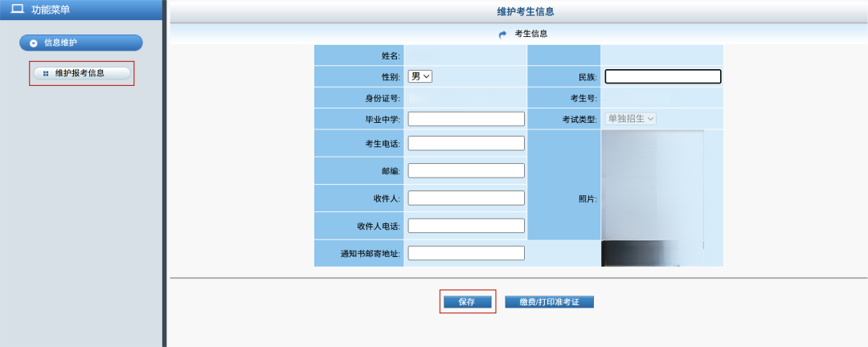Click the vertical divider beside sidebar
Screen dimensions: 868x347
coord(165,173)
